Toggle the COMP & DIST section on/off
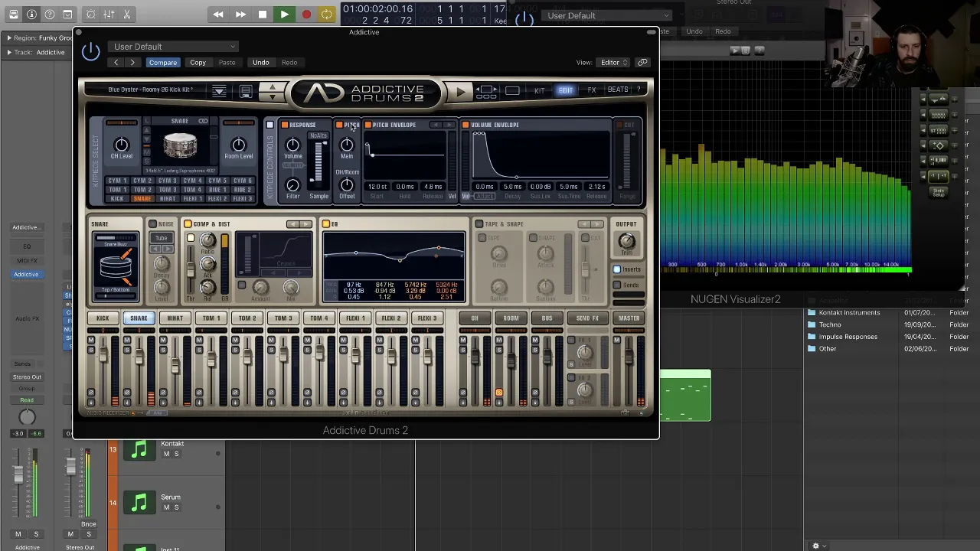The image size is (980, 551). point(188,224)
